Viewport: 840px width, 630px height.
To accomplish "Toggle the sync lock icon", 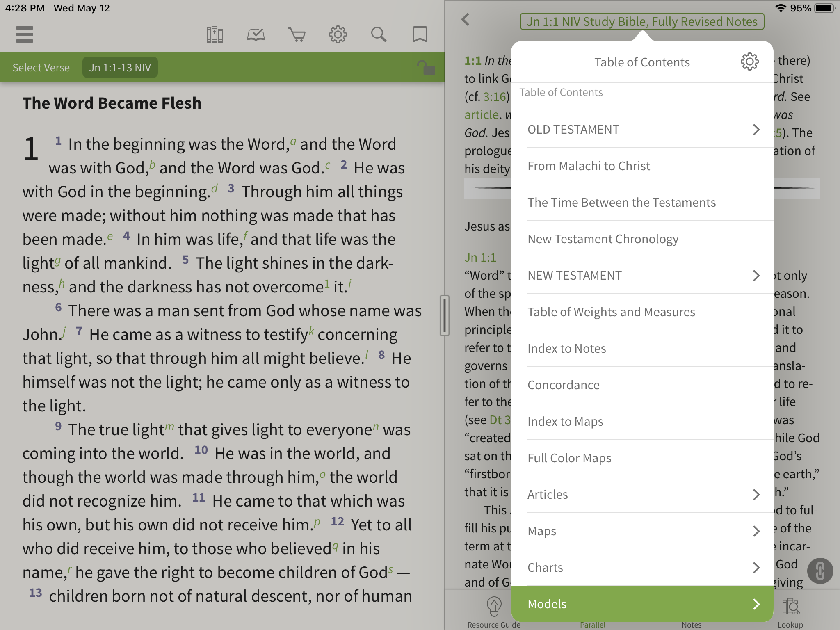I will click(426, 67).
